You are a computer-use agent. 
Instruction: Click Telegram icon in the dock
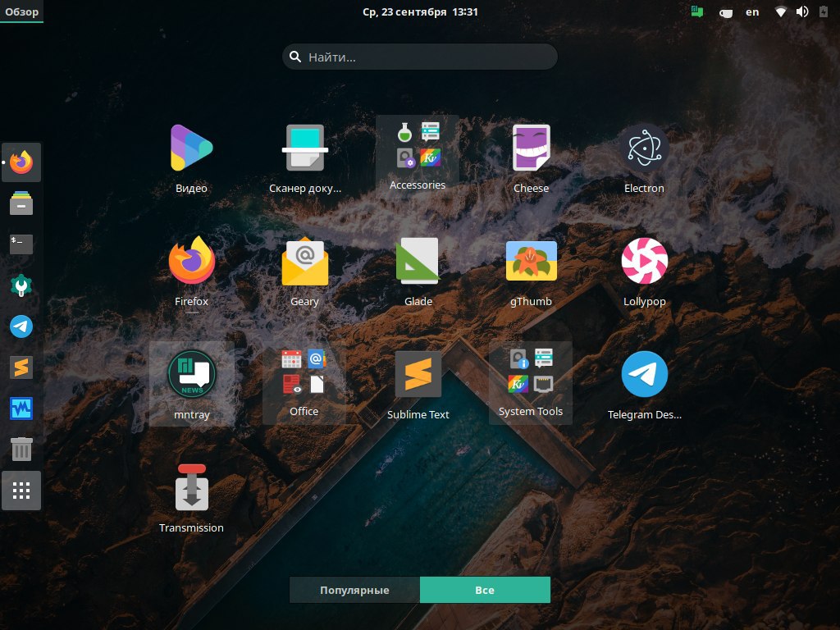coord(21,326)
